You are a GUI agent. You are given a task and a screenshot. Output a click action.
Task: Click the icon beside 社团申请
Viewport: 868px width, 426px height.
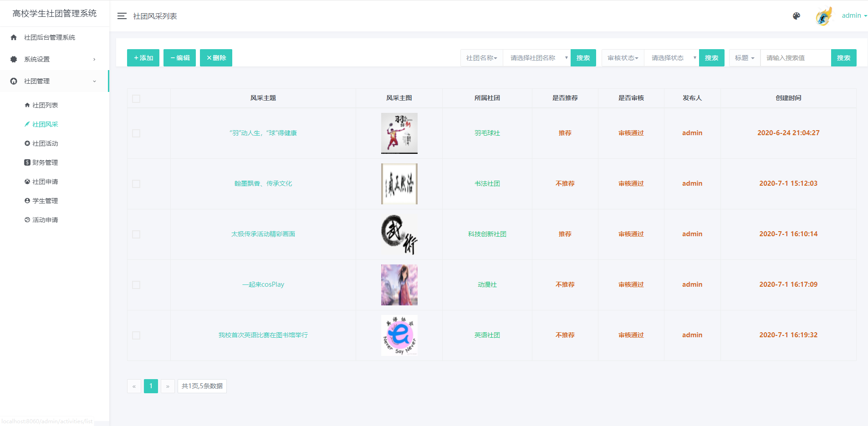(x=27, y=182)
